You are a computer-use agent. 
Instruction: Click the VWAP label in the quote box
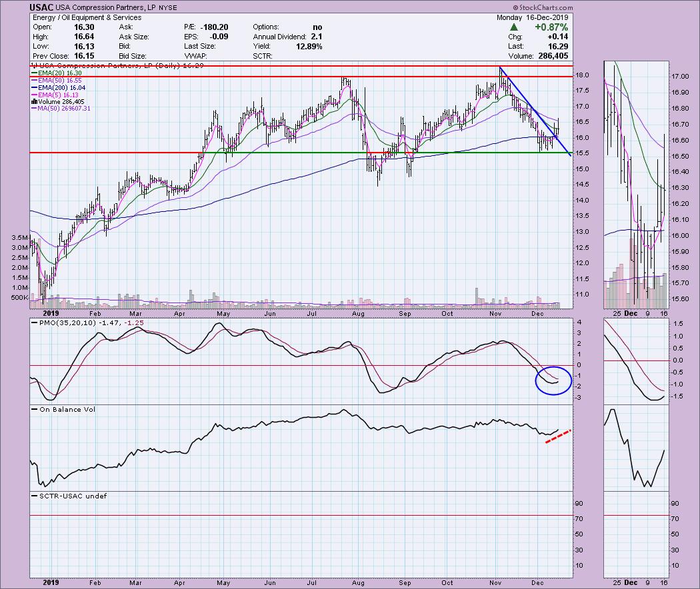pyautogui.click(x=194, y=56)
